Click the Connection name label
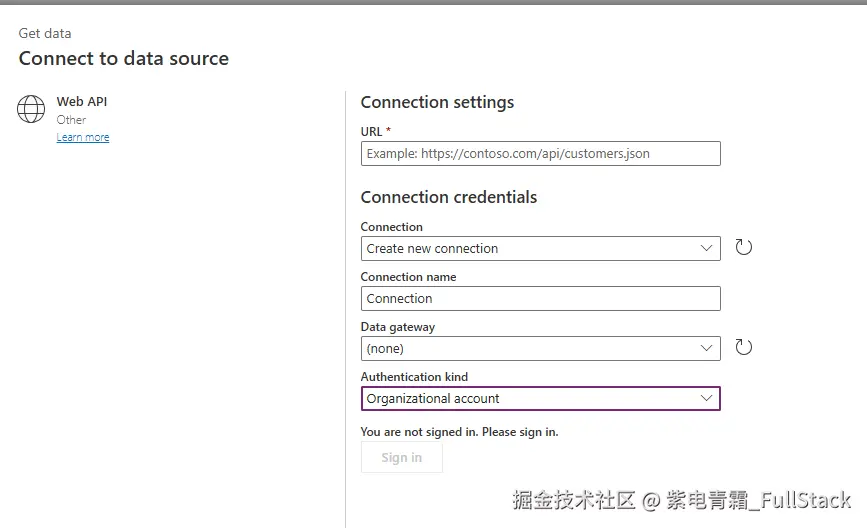 408,277
